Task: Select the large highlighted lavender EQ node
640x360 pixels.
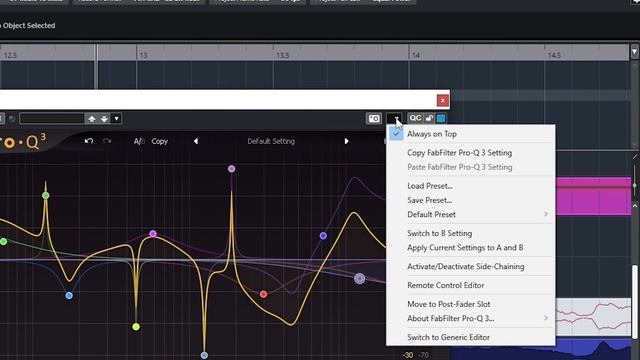Action: [360, 278]
